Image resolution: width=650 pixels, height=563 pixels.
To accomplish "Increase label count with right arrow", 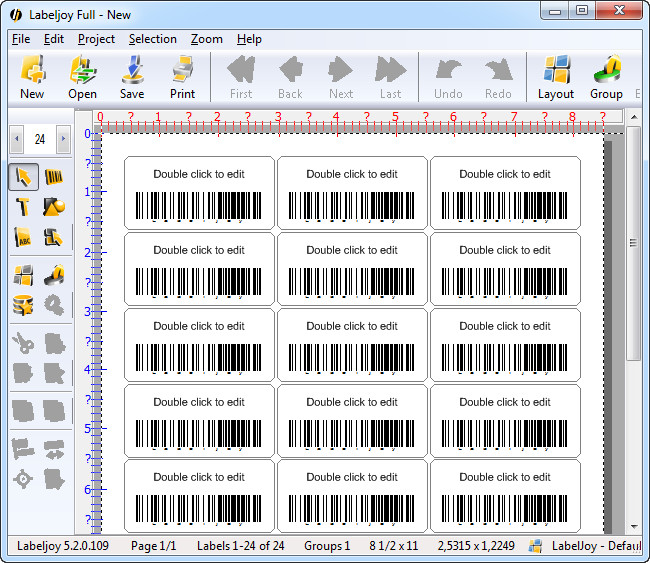I will click(x=63, y=139).
